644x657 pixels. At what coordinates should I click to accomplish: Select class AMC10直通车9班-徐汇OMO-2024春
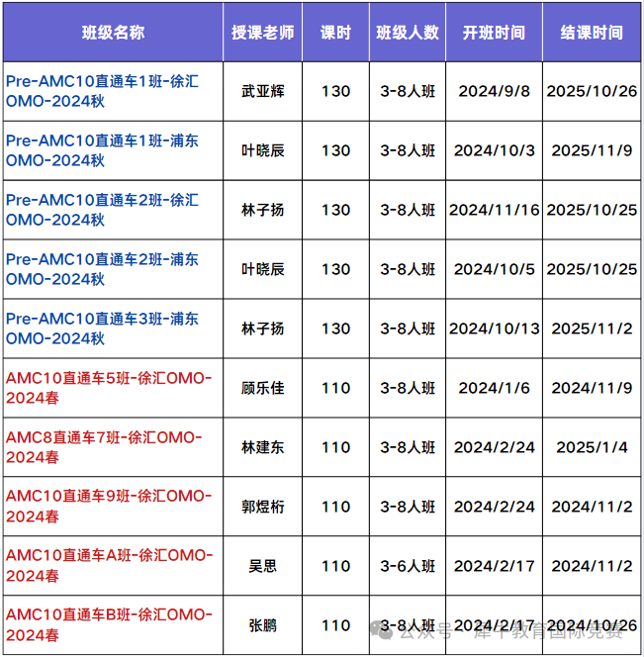point(109,507)
